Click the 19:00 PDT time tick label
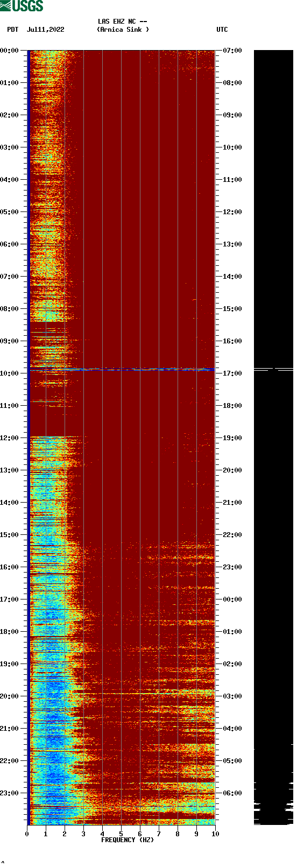Viewport: 297px width, 868px height. point(10,664)
